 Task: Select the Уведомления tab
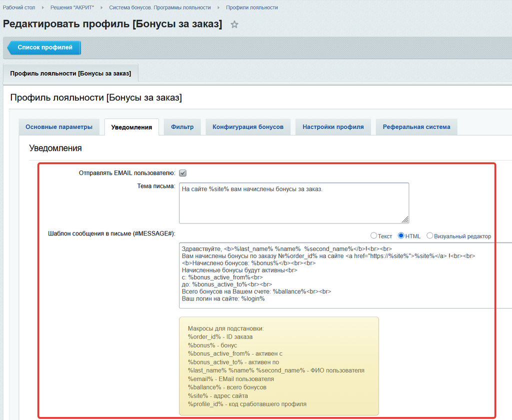[131, 127]
